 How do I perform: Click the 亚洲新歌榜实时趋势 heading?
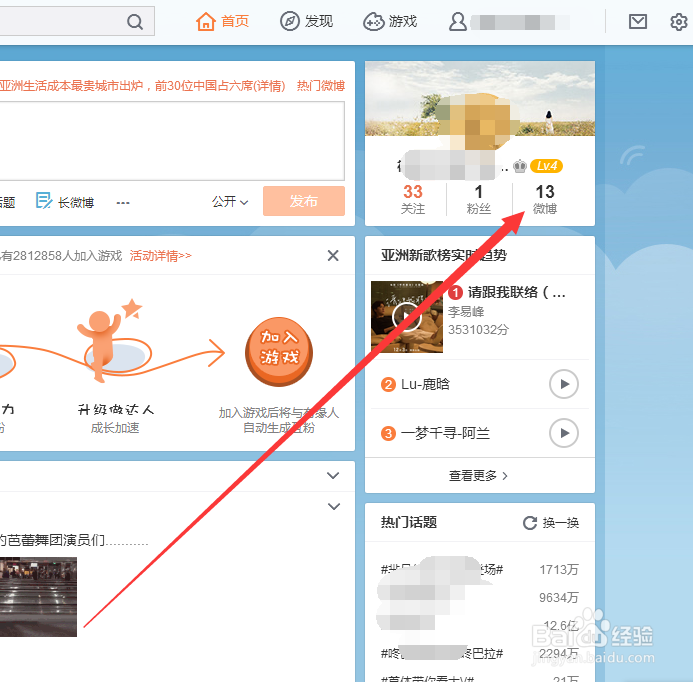tap(444, 255)
